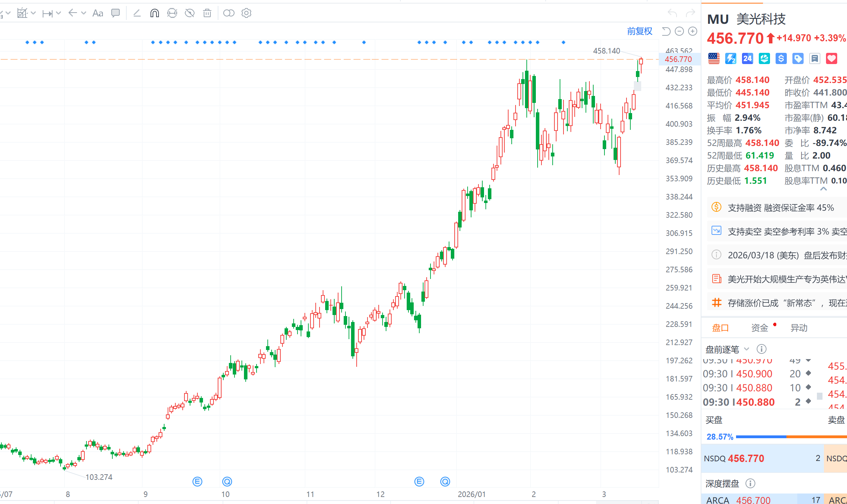Click the trash delete drawings icon

(x=207, y=13)
